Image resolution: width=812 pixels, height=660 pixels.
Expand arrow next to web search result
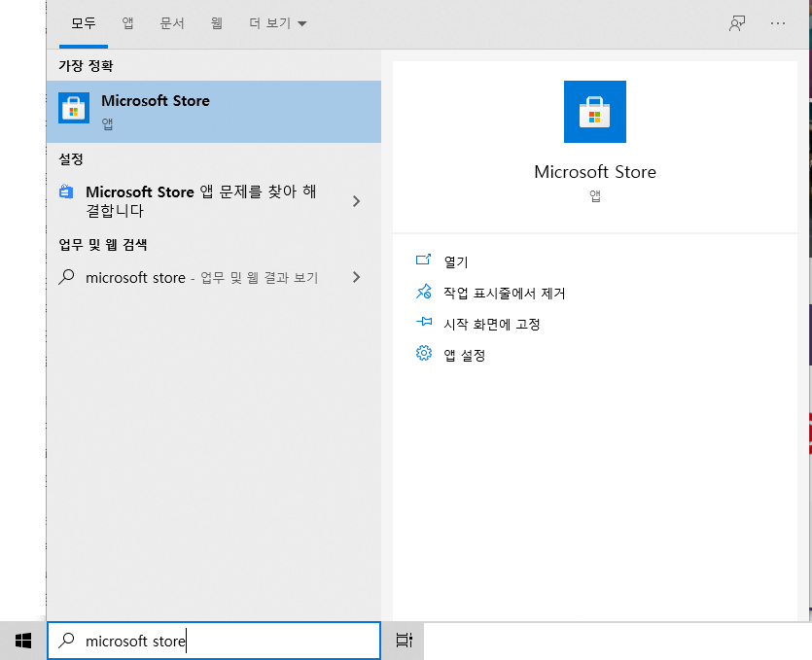click(x=356, y=277)
